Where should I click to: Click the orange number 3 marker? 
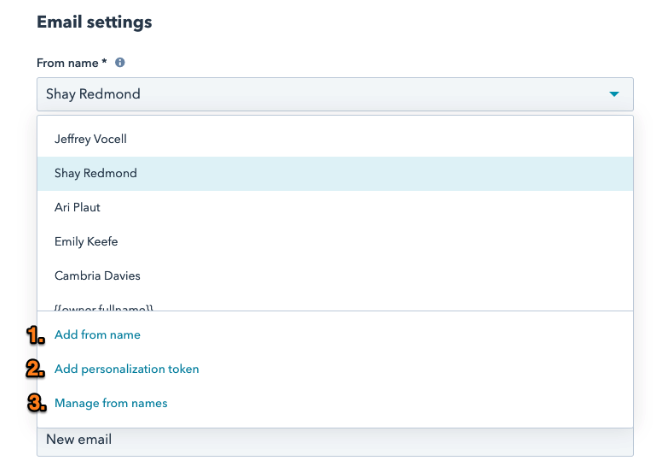[36, 403]
